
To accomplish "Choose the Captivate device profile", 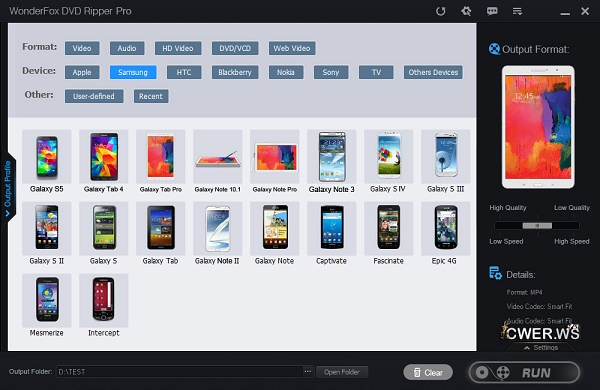I will (332, 233).
